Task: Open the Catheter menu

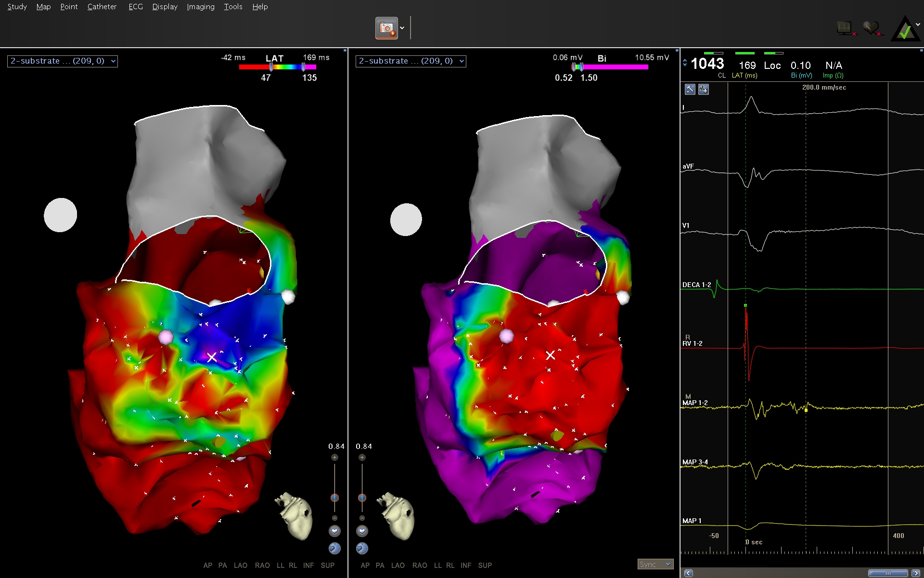Action: point(102,7)
